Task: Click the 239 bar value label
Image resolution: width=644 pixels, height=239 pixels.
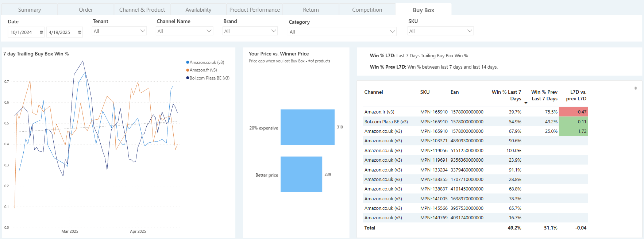Action: pyautogui.click(x=328, y=174)
